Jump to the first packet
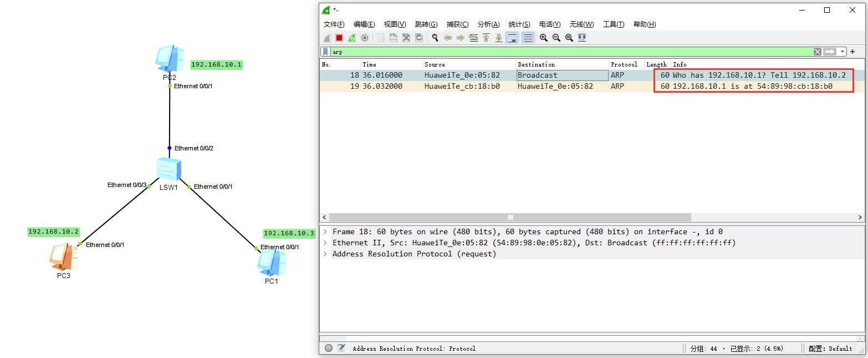This screenshot has width=868, height=358. tap(486, 38)
